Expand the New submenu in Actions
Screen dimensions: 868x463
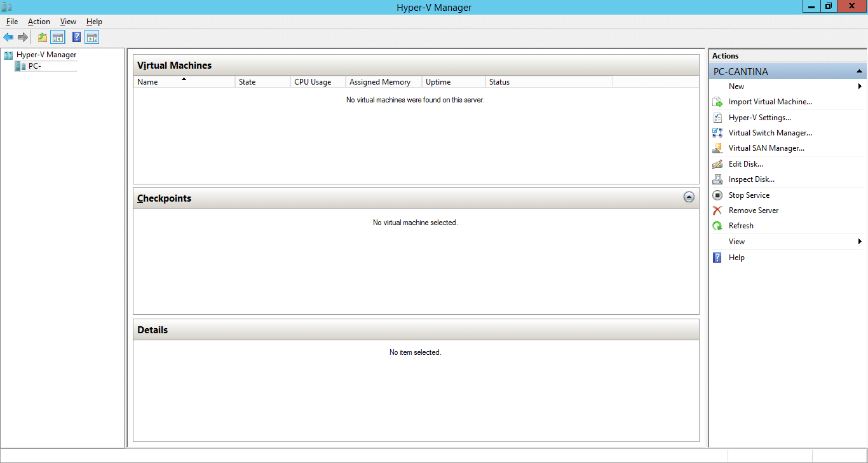pos(787,86)
